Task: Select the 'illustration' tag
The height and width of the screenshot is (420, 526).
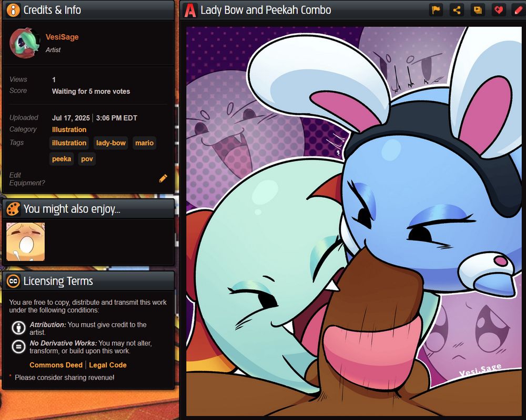Action: coord(69,143)
